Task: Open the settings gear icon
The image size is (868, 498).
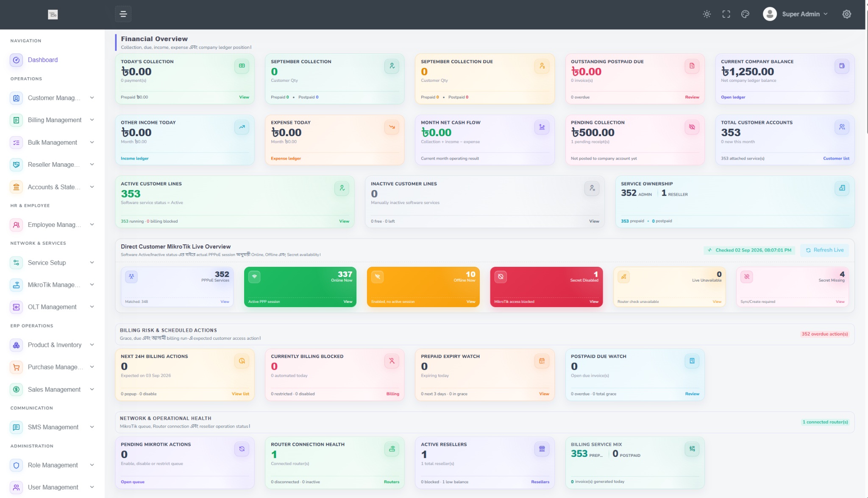Action: click(846, 14)
